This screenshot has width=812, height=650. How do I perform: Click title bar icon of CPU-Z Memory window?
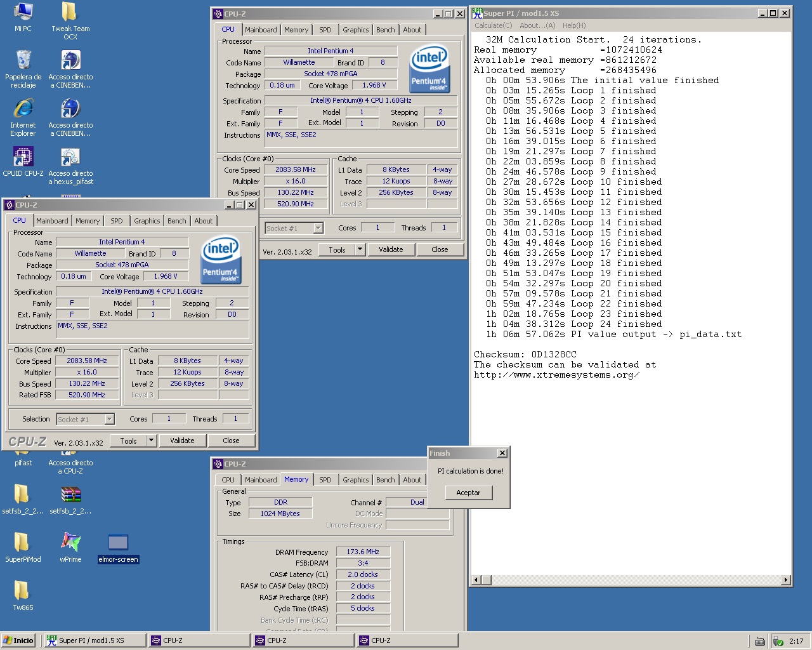pyautogui.click(x=218, y=464)
